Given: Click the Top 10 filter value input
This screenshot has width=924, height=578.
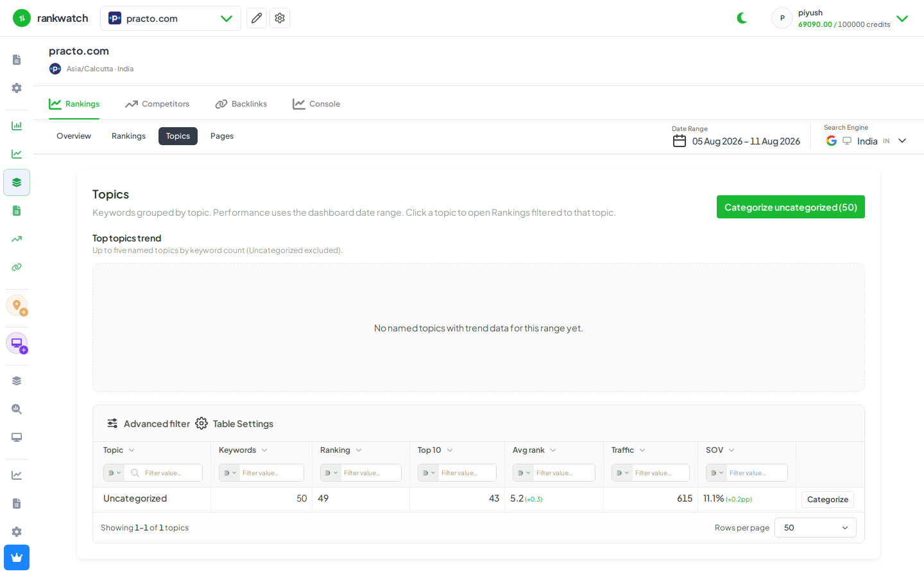Looking at the screenshot, I should [467, 473].
